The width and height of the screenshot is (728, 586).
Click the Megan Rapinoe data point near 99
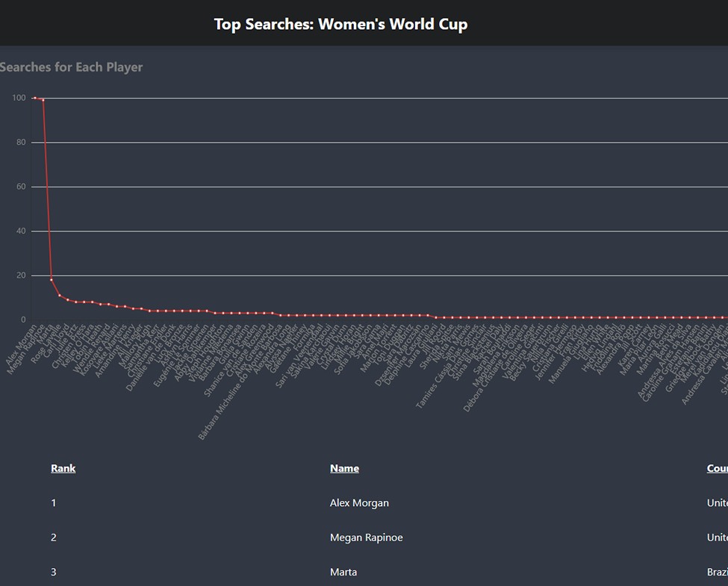[43, 100]
